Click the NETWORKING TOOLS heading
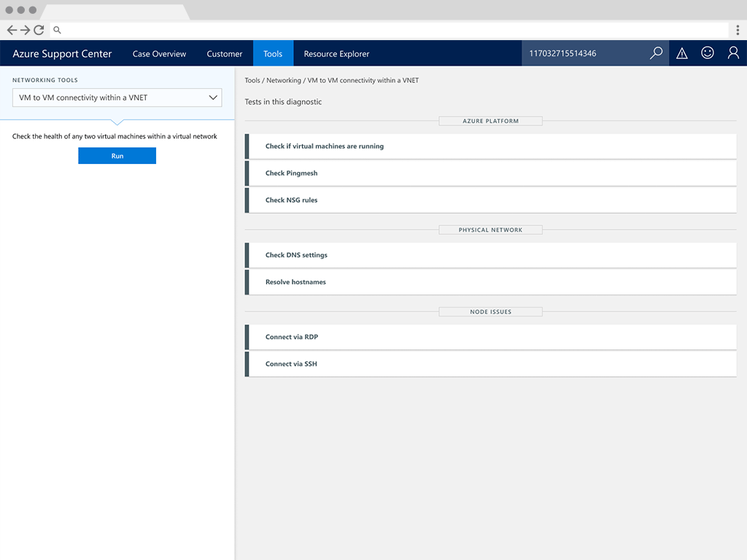This screenshot has height=560, width=747. pyautogui.click(x=45, y=80)
